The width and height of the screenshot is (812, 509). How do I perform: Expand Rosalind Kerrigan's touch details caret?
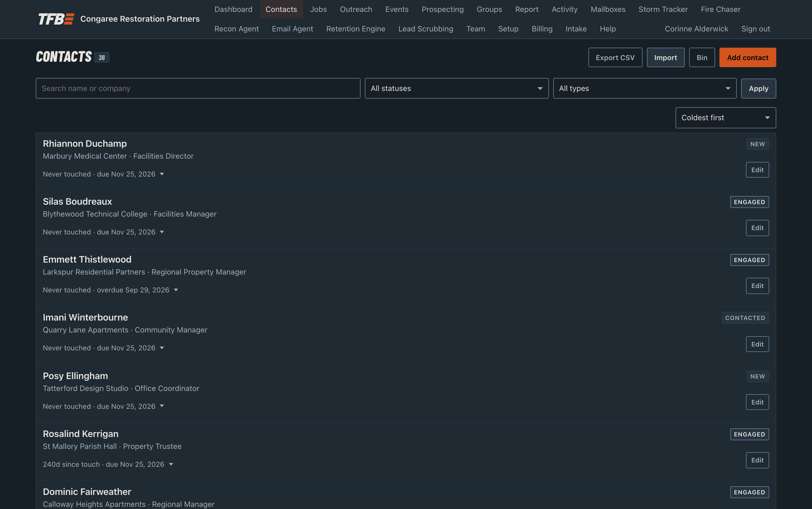(171, 464)
